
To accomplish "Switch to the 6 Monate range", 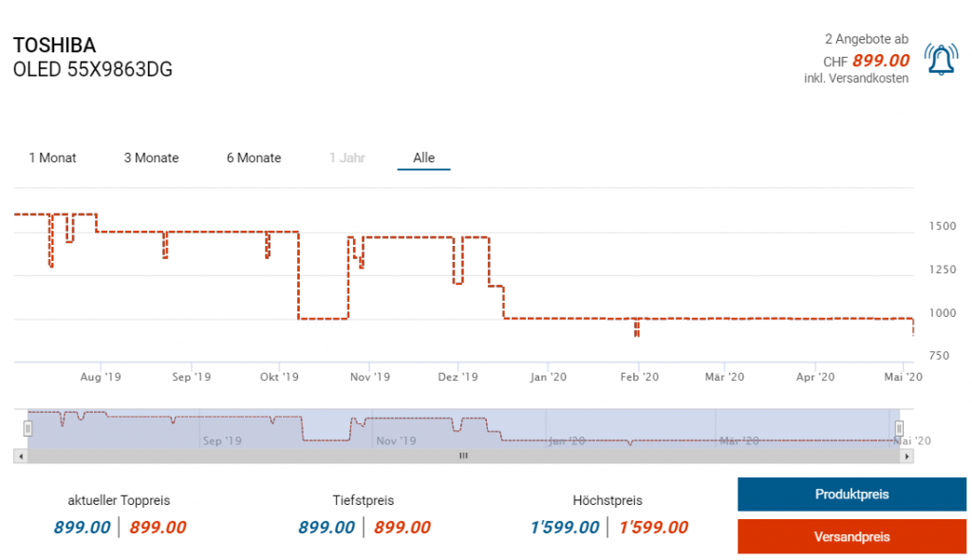I will click(x=253, y=158).
